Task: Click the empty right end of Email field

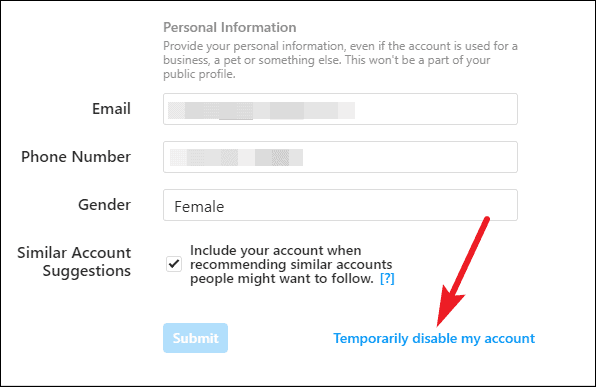Action: (436, 109)
